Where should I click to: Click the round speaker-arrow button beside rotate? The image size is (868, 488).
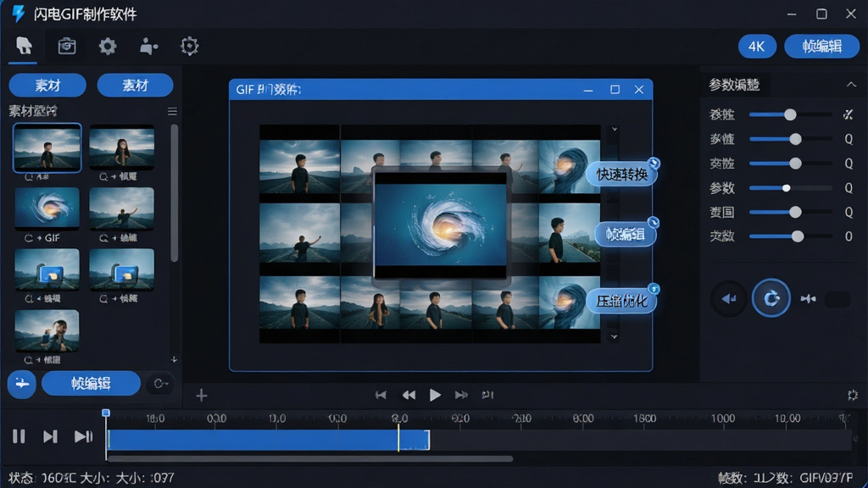(x=728, y=299)
